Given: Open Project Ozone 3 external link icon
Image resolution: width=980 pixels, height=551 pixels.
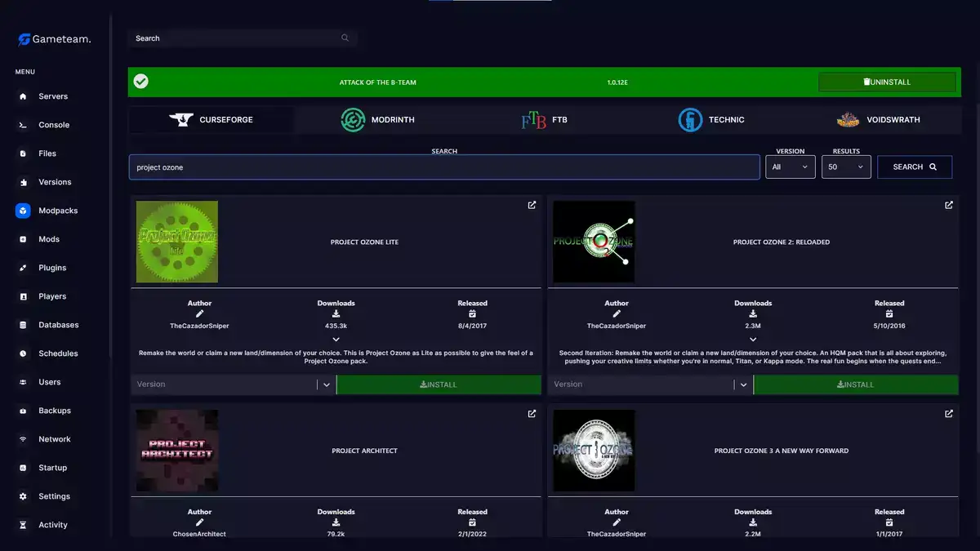Looking at the screenshot, I should pos(949,414).
